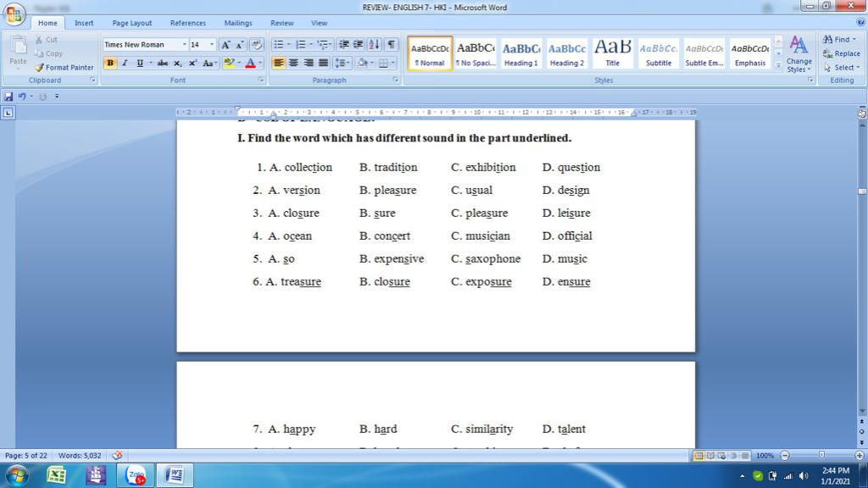Apply the Subtitle style
868x488 pixels.
[x=658, y=53]
